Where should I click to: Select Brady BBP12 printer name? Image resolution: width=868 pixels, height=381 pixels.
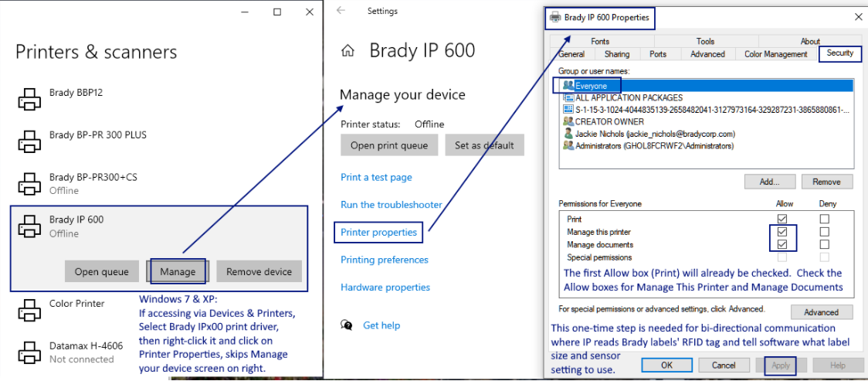tap(76, 93)
